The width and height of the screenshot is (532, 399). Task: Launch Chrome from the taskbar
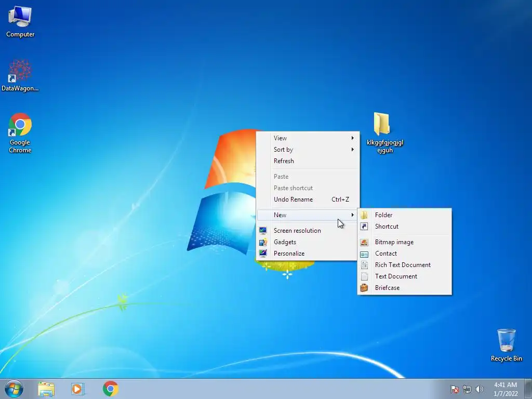pos(110,389)
